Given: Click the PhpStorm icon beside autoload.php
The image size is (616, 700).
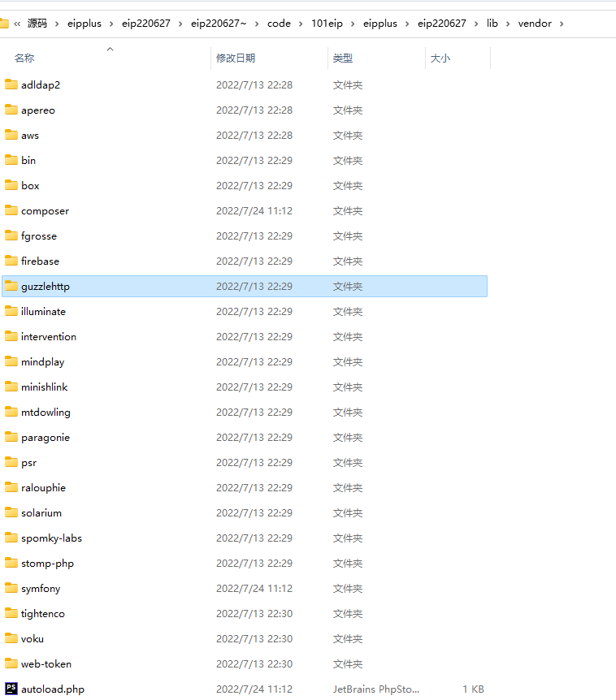Looking at the screenshot, I should [11, 689].
